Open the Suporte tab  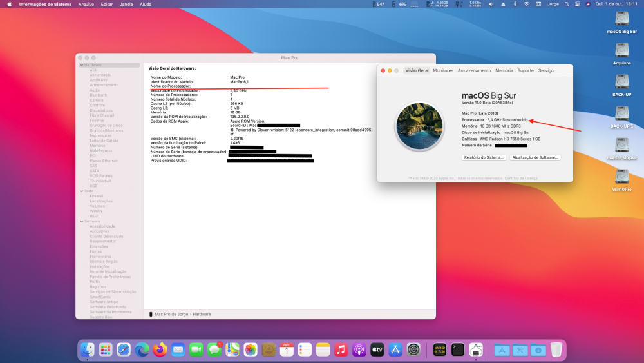tap(526, 71)
